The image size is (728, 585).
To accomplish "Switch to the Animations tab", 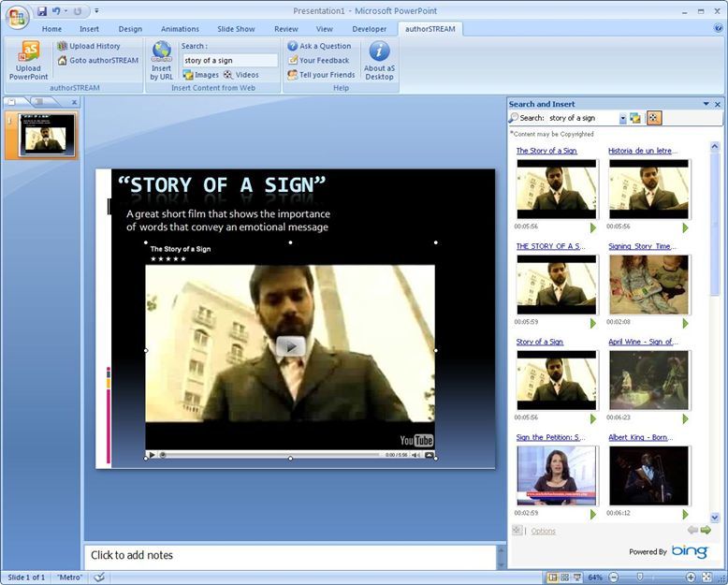I will (x=180, y=29).
